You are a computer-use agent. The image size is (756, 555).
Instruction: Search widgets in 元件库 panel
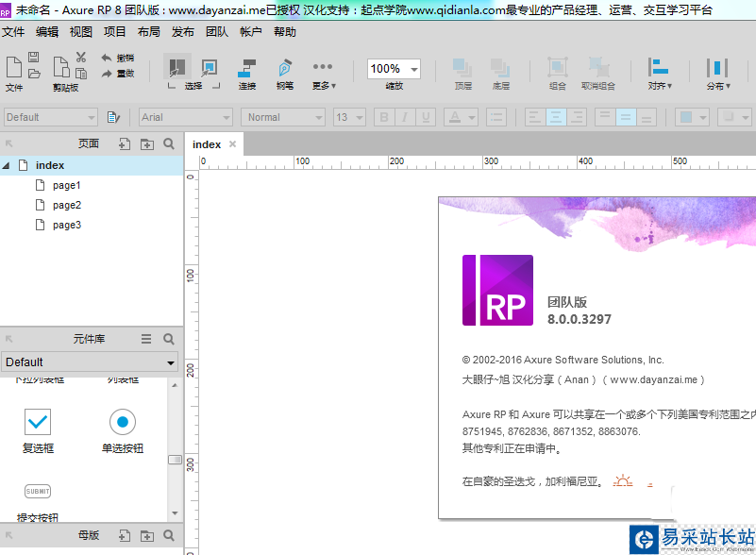[x=169, y=339]
